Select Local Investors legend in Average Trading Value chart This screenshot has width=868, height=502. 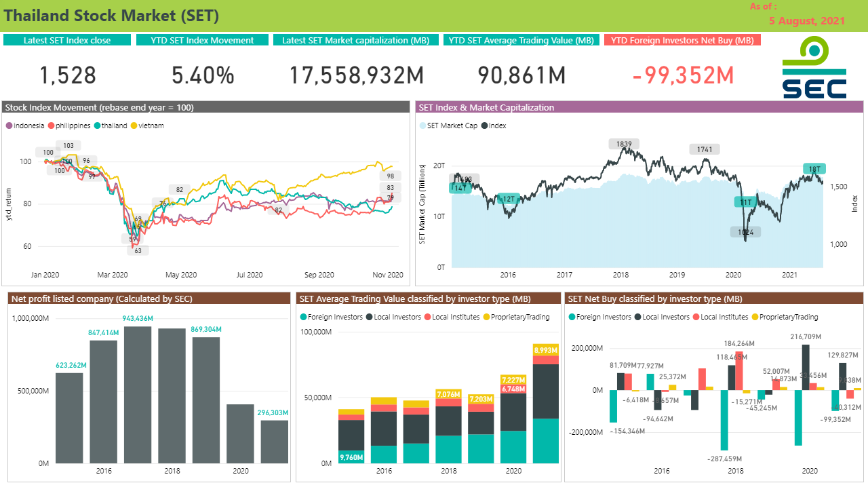[394, 317]
